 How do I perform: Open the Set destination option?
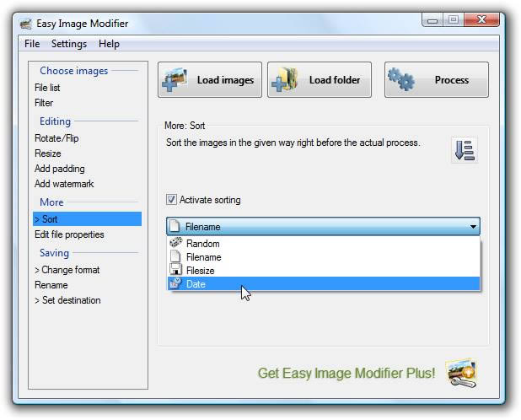(x=67, y=300)
